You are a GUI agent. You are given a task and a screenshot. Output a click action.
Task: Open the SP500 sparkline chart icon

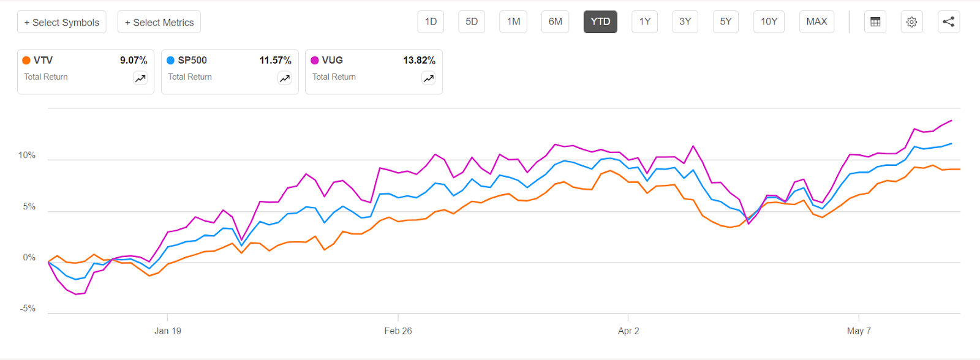(x=284, y=78)
